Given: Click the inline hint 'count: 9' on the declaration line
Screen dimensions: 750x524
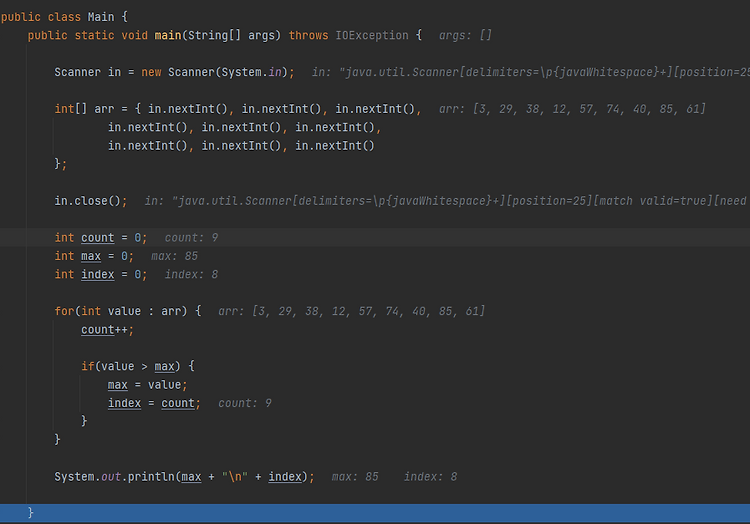Looking at the screenshot, I should pos(191,238).
